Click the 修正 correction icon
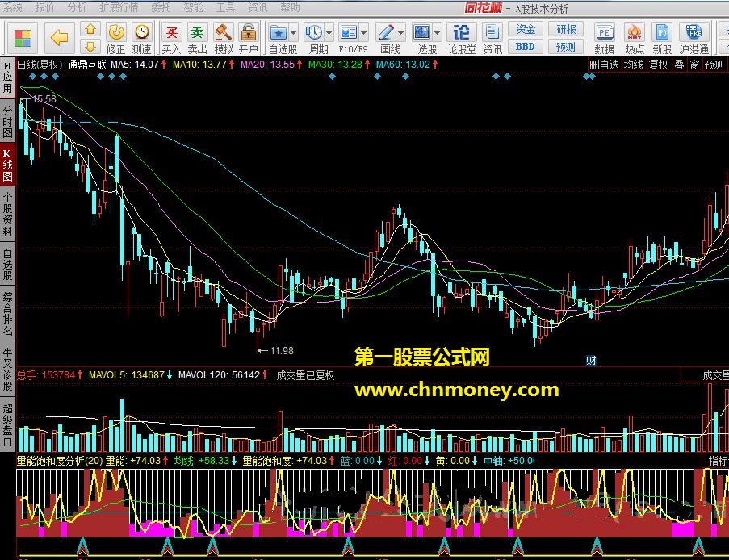The width and height of the screenshot is (729, 560). point(115,38)
